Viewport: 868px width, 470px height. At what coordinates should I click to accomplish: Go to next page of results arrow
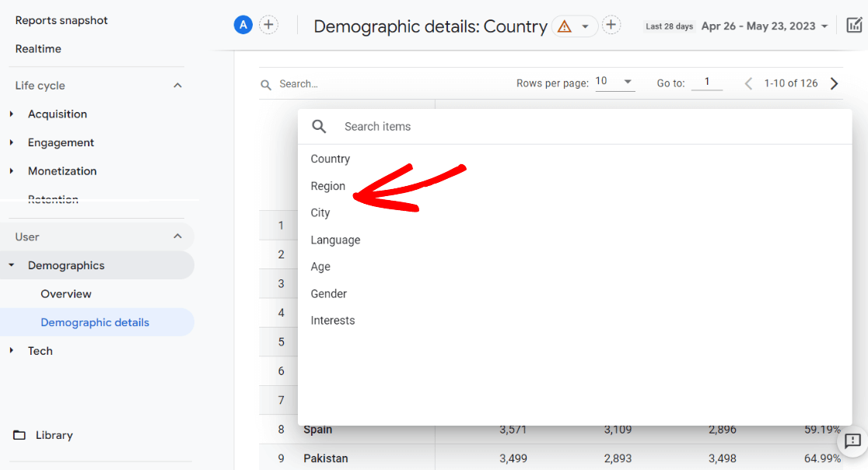click(x=835, y=83)
